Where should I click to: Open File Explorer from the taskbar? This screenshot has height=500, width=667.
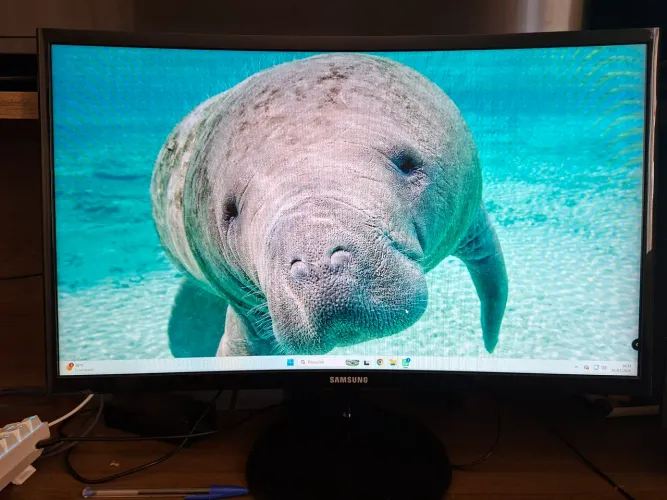[x=393, y=363]
